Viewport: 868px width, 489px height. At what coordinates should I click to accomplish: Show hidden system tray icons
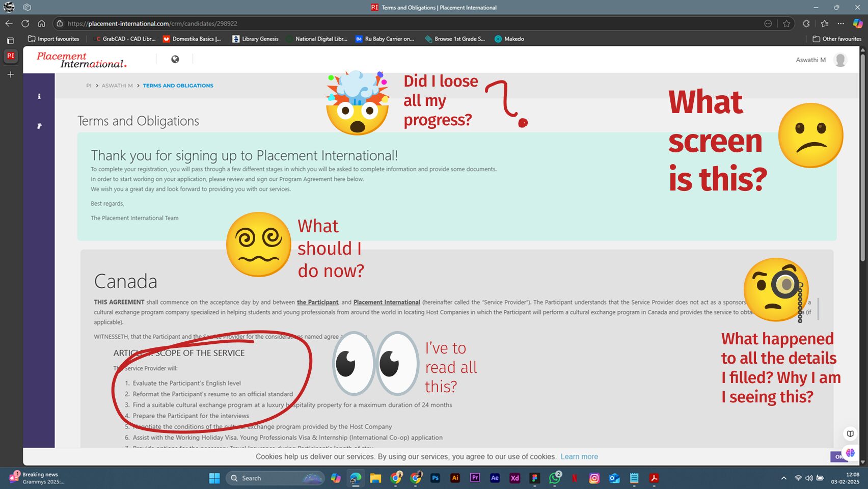point(783,478)
